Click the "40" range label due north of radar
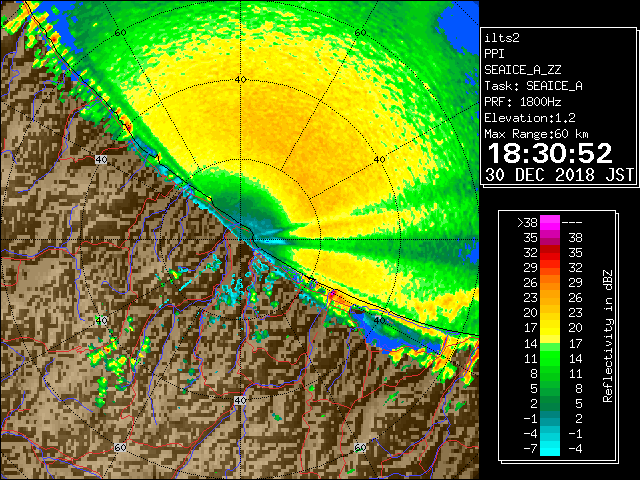 click(240, 80)
